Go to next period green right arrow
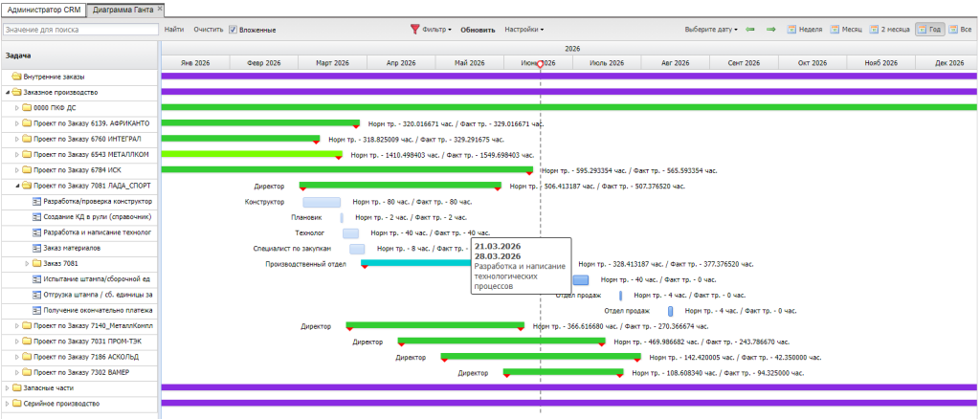Image resolution: width=980 pixels, height=419 pixels. pyautogui.click(x=771, y=30)
